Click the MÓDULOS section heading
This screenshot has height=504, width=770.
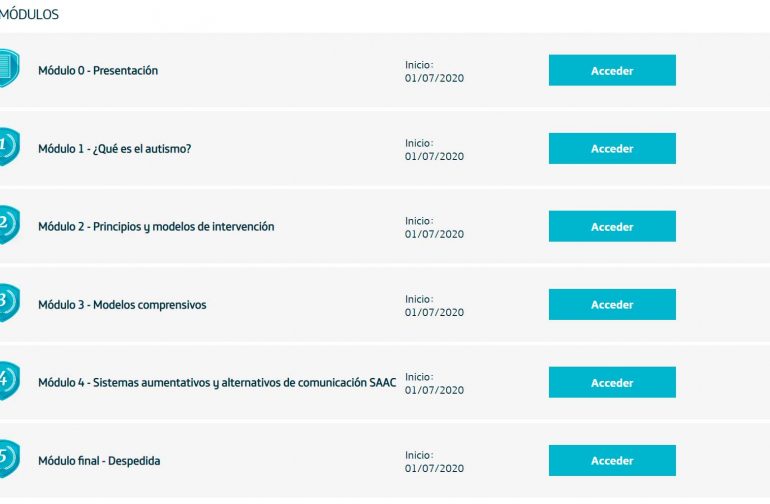[29, 14]
